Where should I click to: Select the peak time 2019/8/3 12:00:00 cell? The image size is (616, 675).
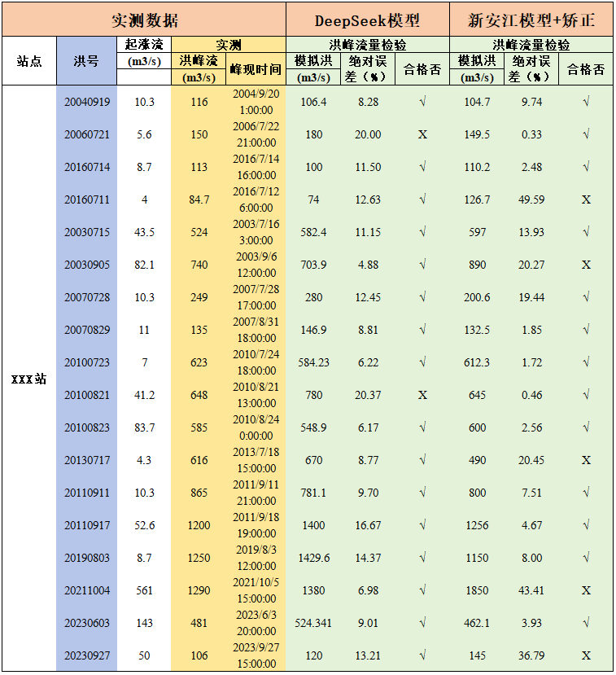pos(256,558)
